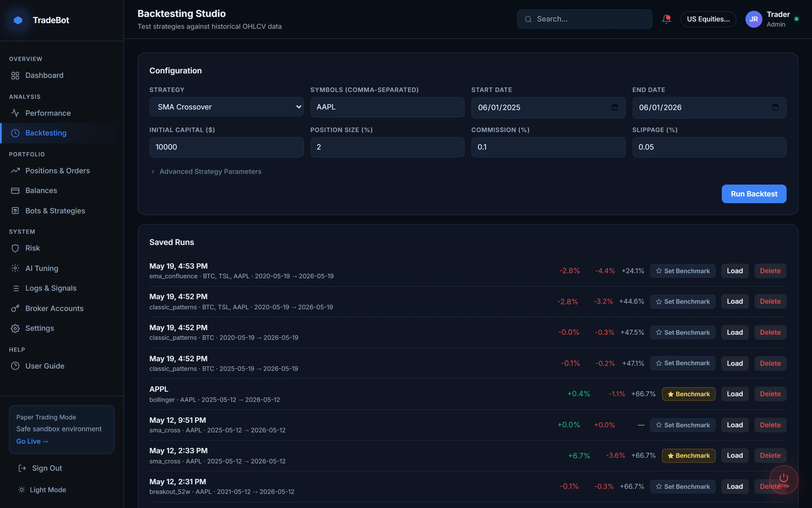This screenshot has height=508, width=812.
Task: Toggle Benchmark star on APPL run
Action: point(689,394)
